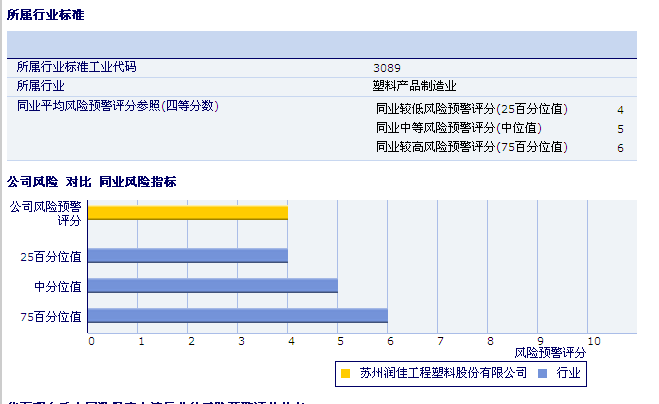This screenshot has height=404, width=659.
Task: Click 同业平均风险预警评分参照(四等分数) label
Action: pos(118,106)
